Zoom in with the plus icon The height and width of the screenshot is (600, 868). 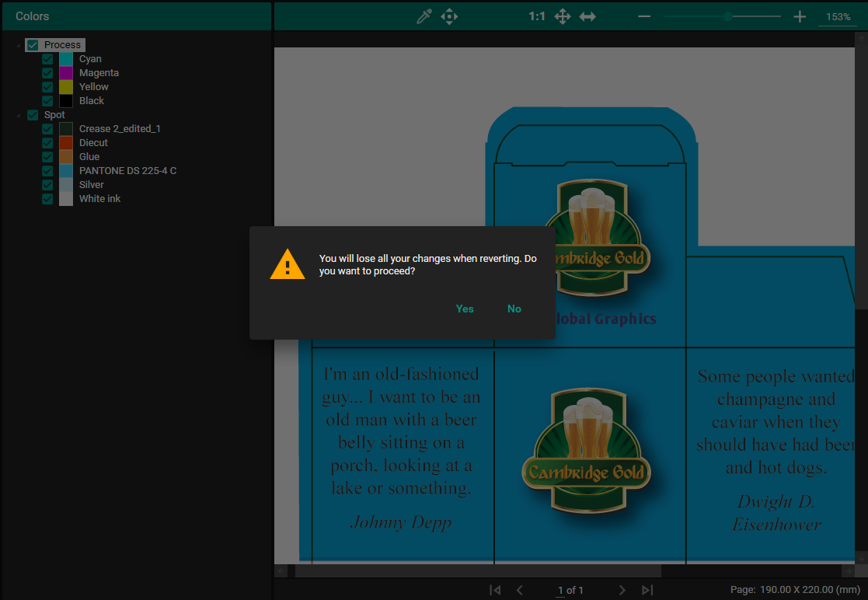pyautogui.click(x=800, y=16)
